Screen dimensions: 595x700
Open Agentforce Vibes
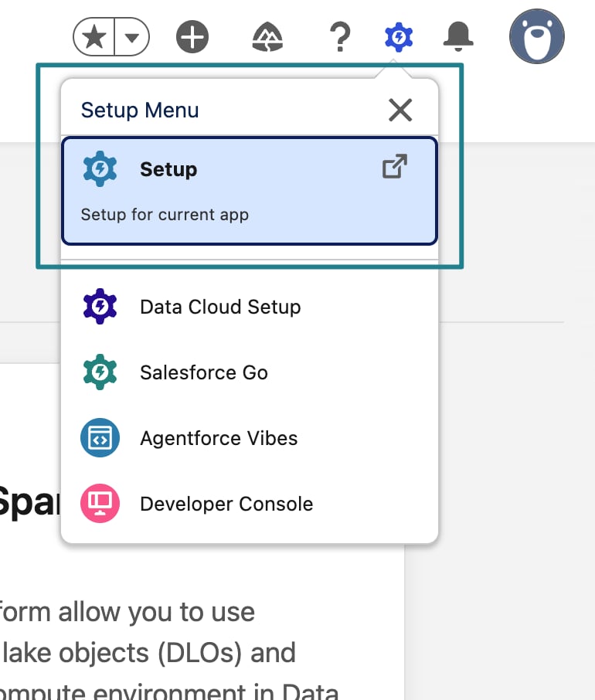[x=250, y=438]
